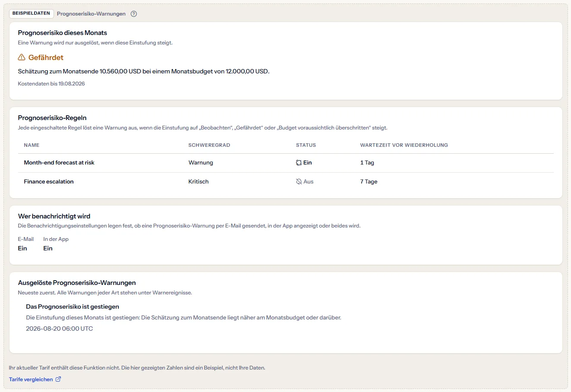Open the Das Prognoserisiko ist gestiegen event
The width and height of the screenshot is (571, 392).
pos(73,307)
